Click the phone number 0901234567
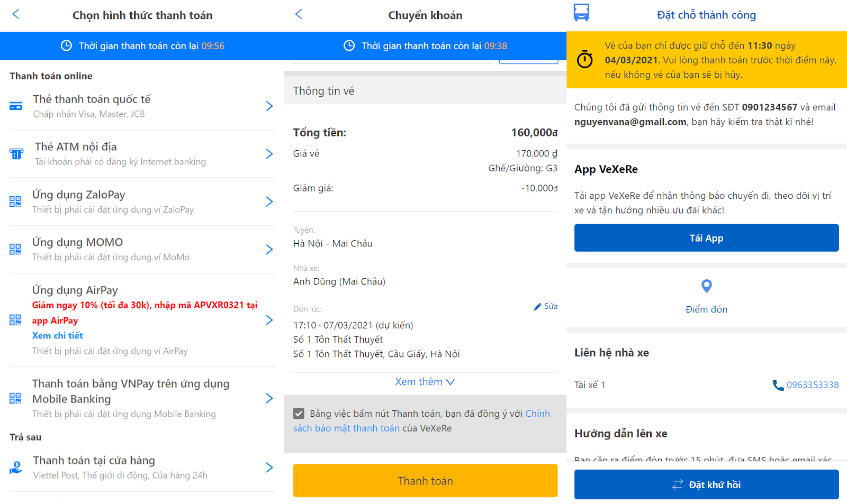The image size is (847, 504). point(769,107)
